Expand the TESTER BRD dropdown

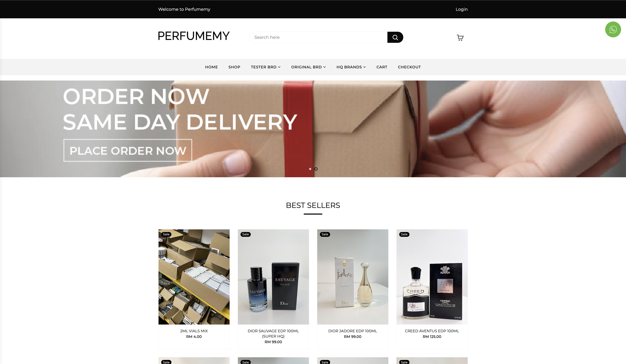pyautogui.click(x=266, y=67)
